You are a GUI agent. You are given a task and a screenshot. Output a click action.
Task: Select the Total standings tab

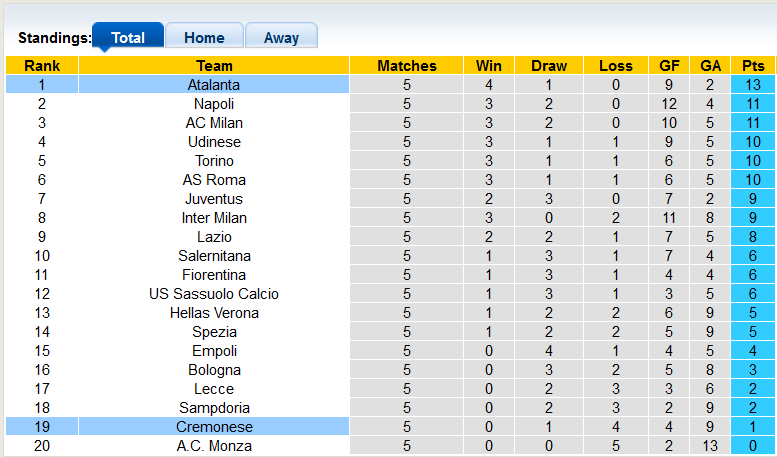(x=128, y=38)
